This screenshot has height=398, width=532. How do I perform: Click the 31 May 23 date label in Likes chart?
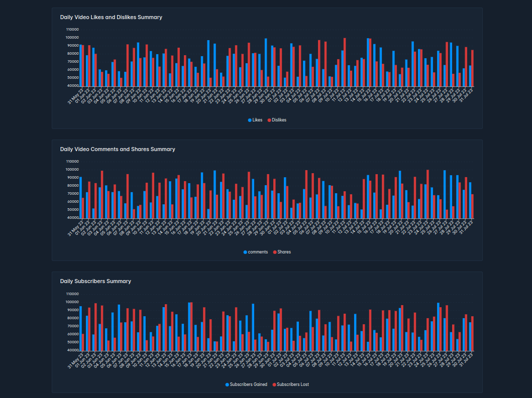(x=76, y=96)
